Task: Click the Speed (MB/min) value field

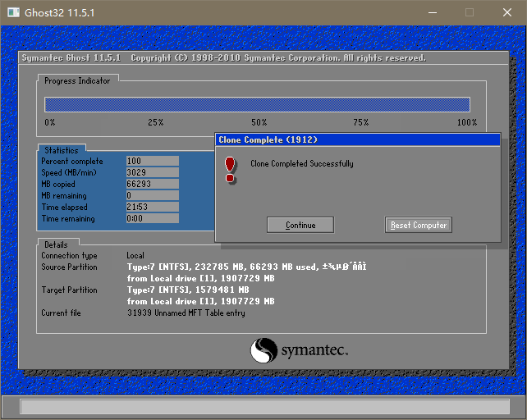Action: click(152, 173)
